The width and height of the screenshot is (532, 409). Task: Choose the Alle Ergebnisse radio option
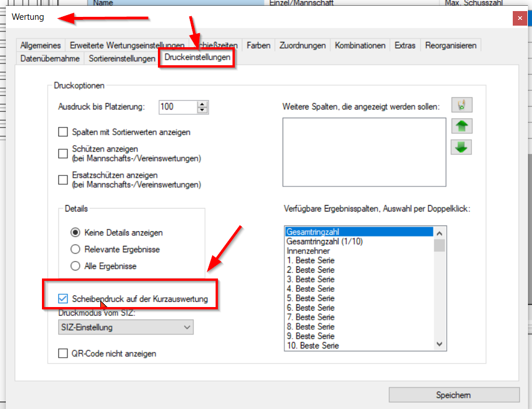[x=75, y=266]
